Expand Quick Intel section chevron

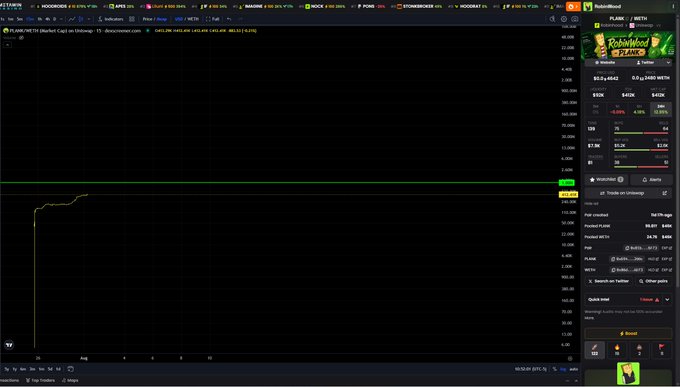click(x=667, y=300)
